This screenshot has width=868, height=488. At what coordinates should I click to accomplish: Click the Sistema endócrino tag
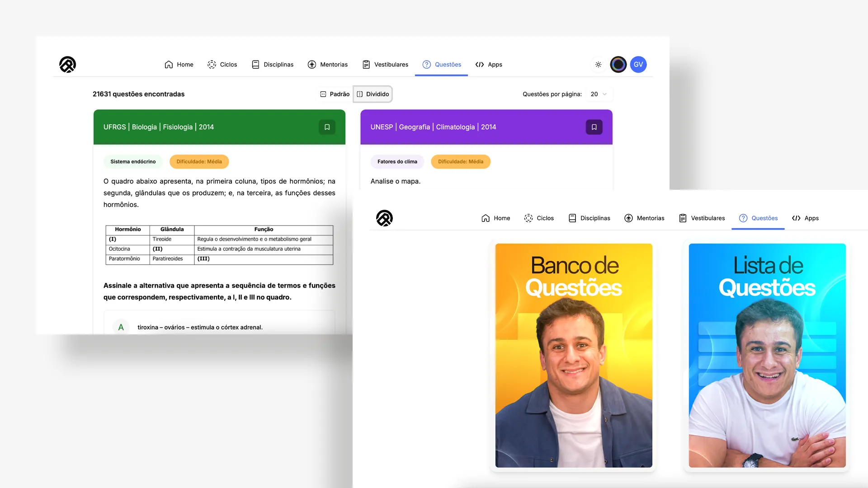pyautogui.click(x=133, y=161)
